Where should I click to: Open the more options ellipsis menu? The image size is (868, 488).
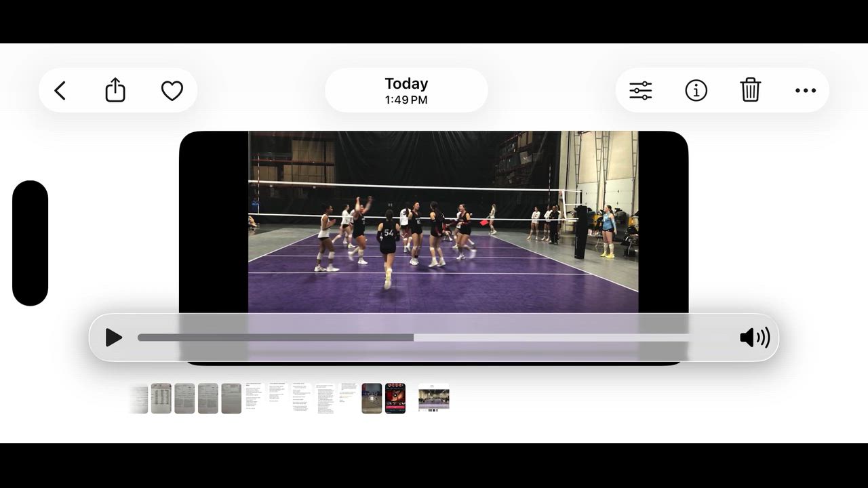805,90
